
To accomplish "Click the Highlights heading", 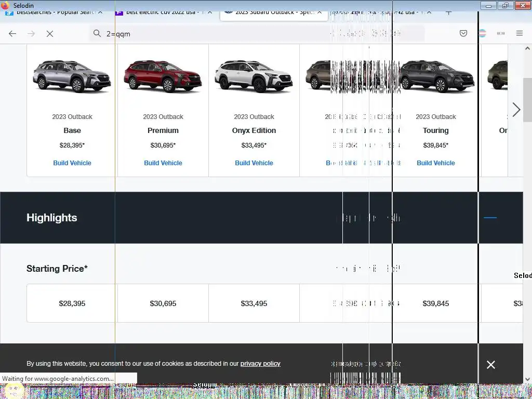I will point(52,218).
